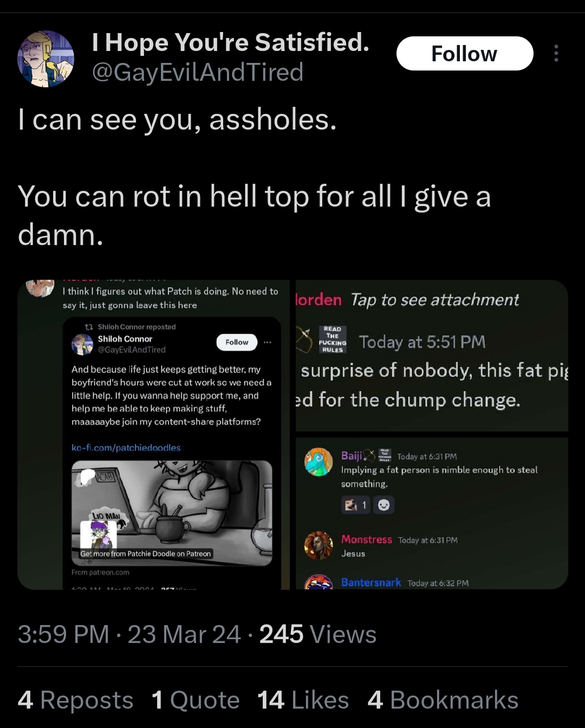Click the Follow button in embedded tweet

tap(237, 342)
